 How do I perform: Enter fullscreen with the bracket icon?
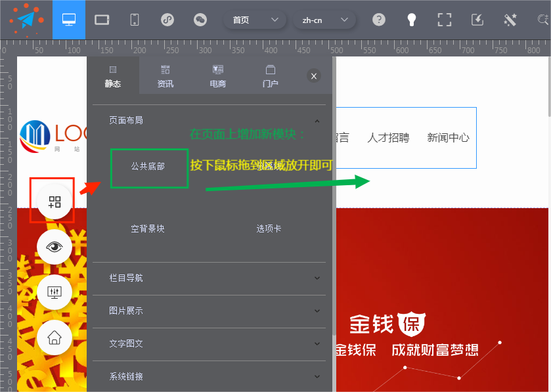pyautogui.click(x=445, y=20)
